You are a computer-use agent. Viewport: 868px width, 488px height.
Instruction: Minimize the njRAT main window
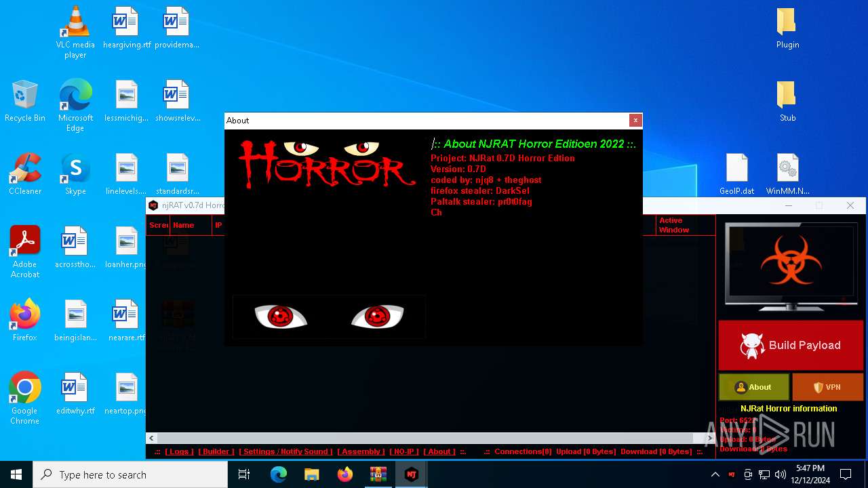(788, 205)
